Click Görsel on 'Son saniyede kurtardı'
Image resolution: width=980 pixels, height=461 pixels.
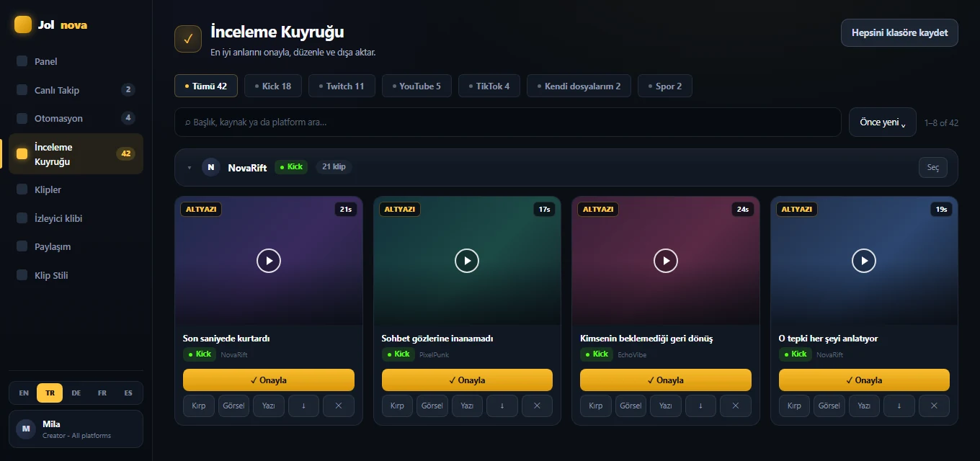(233, 406)
